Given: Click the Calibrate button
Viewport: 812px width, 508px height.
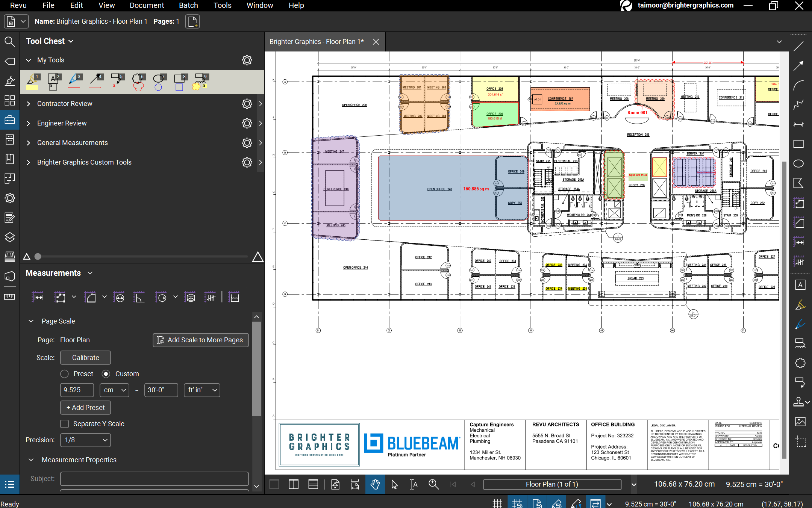Looking at the screenshot, I should click(x=85, y=358).
